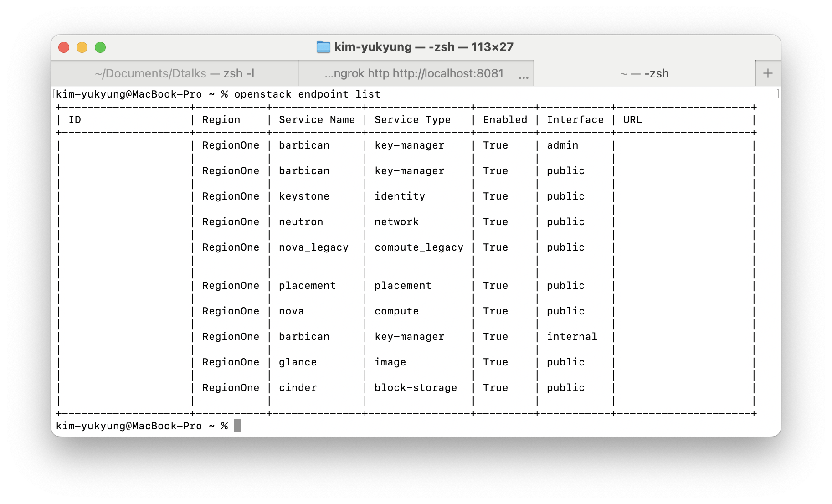The height and width of the screenshot is (504, 832).
Task: Click 'image' service type
Action: coord(390,362)
